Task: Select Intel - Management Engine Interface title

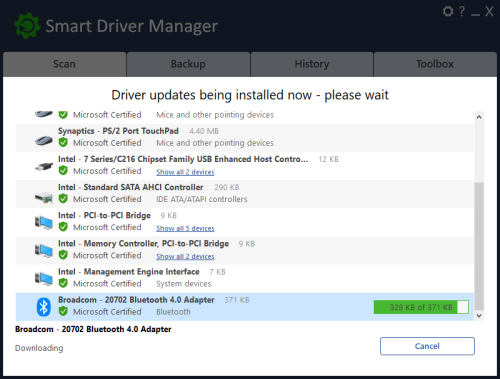Action: (x=129, y=272)
